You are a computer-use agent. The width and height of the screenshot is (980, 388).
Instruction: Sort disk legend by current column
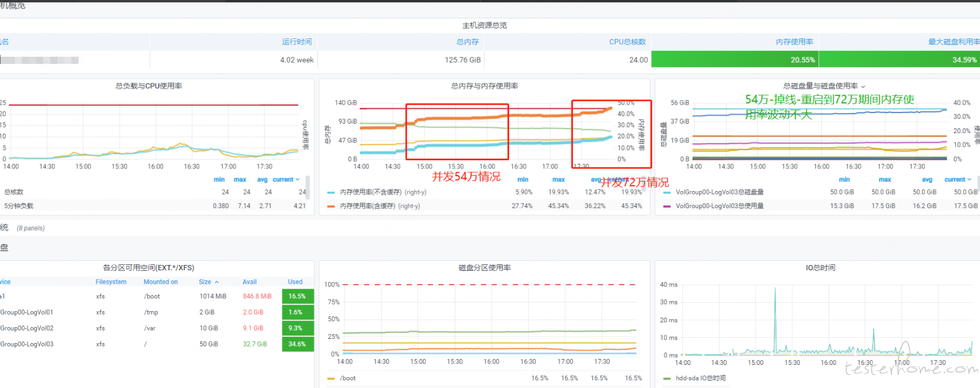(x=958, y=179)
